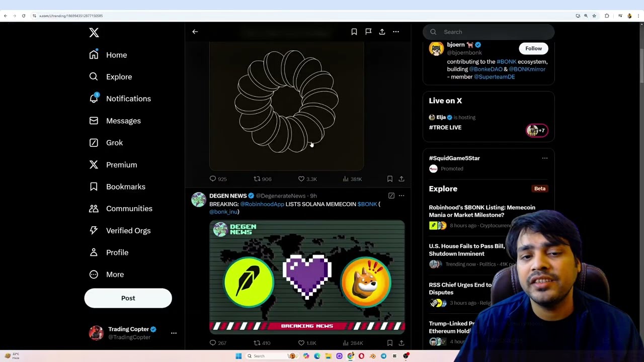Like the post with 3.3K likes
Image resolution: width=644 pixels, height=362 pixels.
point(307,179)
